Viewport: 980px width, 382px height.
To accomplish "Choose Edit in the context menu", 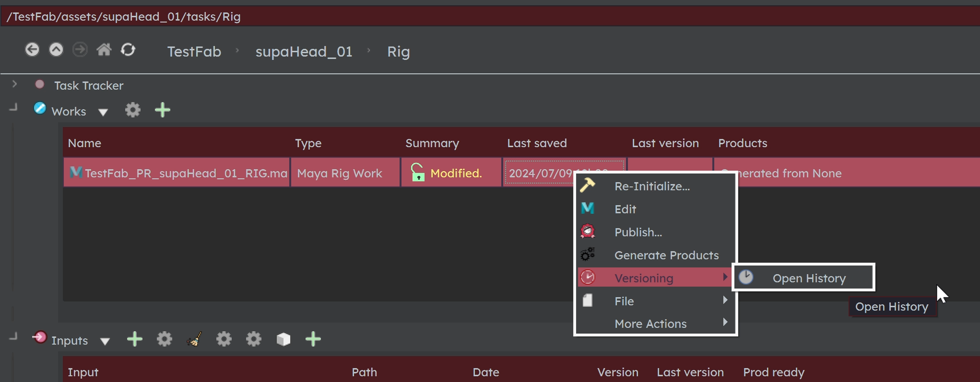I will (656, 209).
